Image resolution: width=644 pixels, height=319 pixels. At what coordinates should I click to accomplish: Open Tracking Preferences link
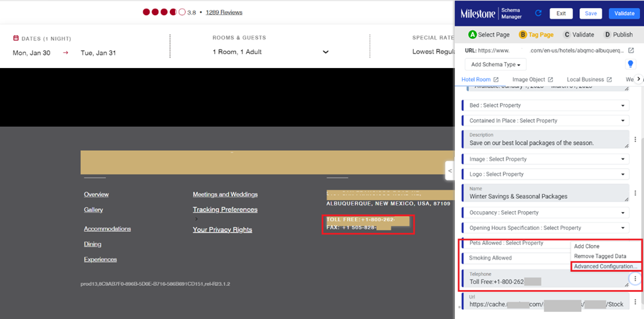225,209
